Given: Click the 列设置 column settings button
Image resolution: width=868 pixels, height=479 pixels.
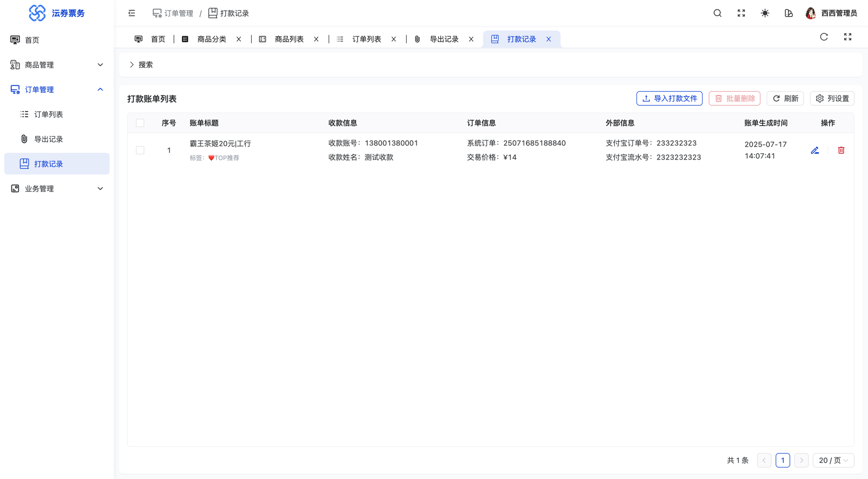Looking at the screenshot, I should click(x=832, y=99).
